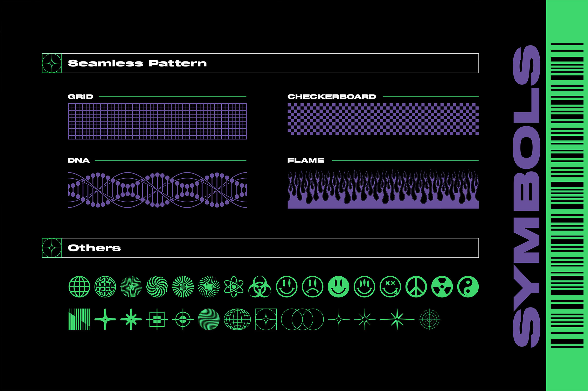Click the Seamless Pattern heading text

pos(137,63)
